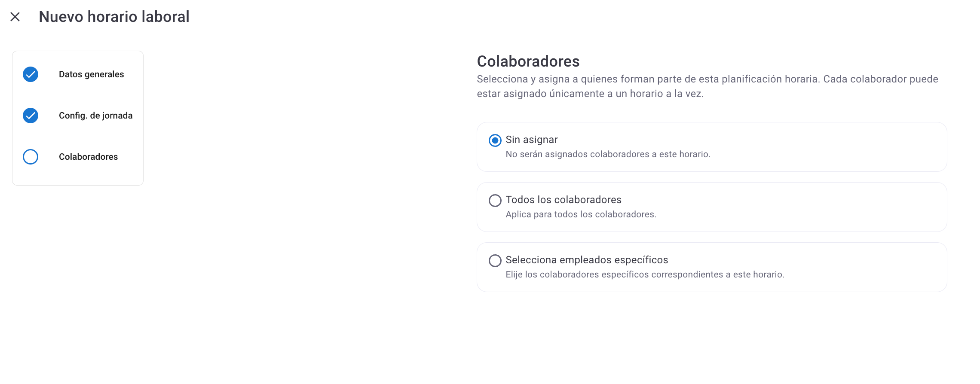Click the 'Selecciona y asigna a quienes' paragraph

[x=707, y=86]
